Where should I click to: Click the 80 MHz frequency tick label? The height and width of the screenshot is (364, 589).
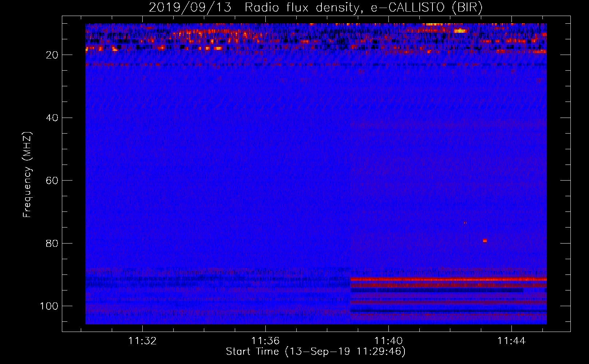[52, 243]
